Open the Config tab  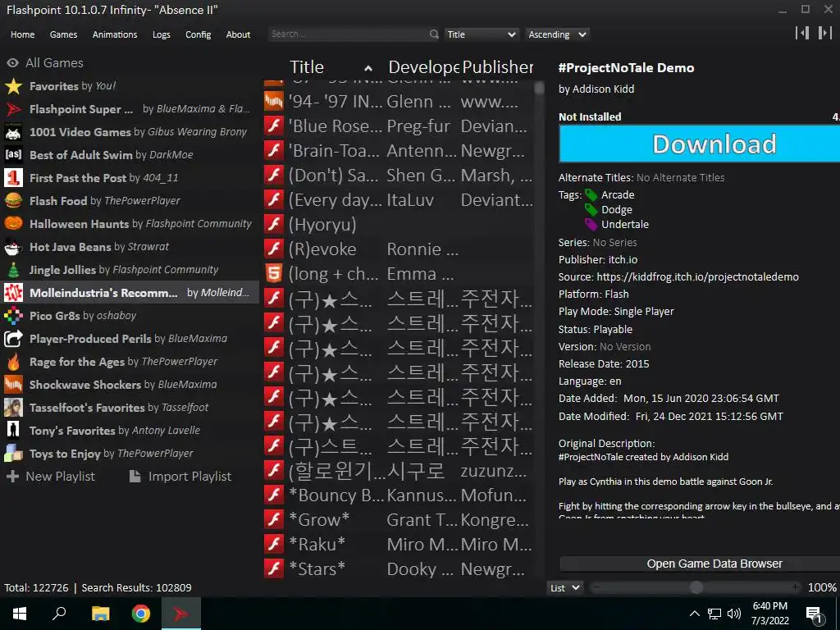[199, 34]
